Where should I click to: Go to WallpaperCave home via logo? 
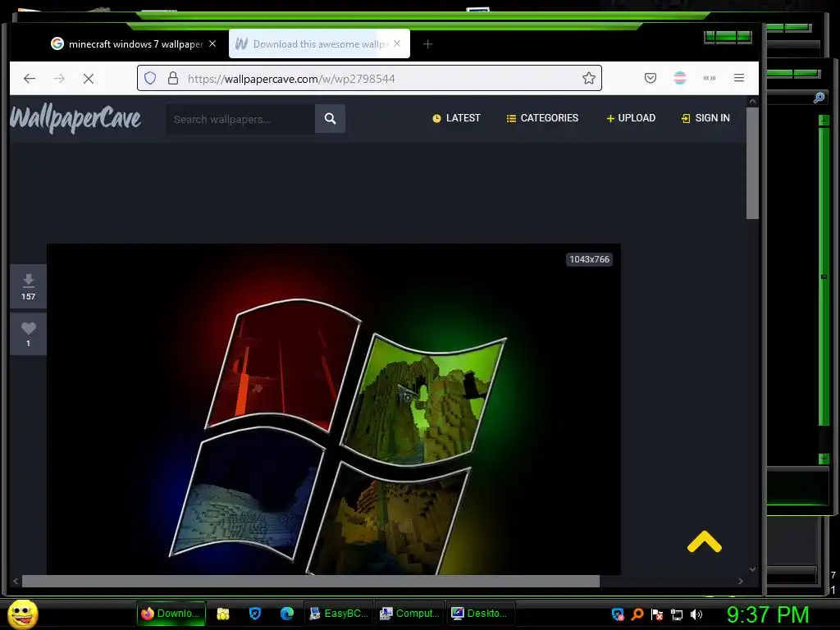pos(75,118)
